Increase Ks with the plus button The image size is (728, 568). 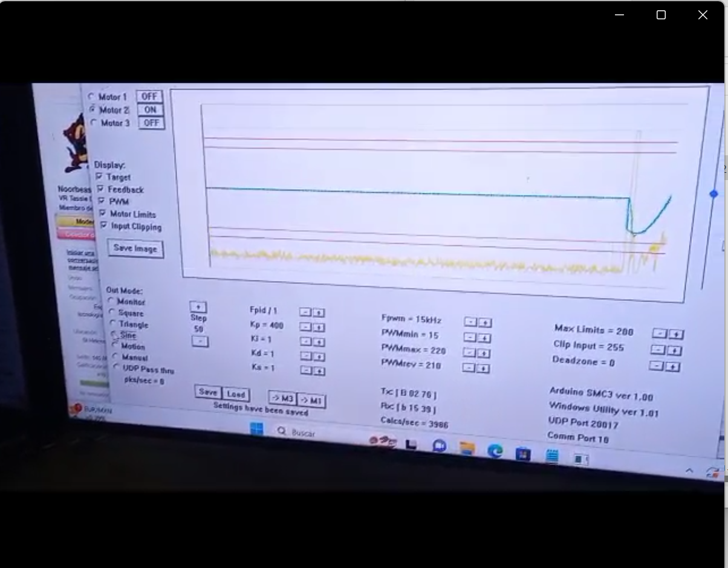pyautogui.click(x=319, y=371)
